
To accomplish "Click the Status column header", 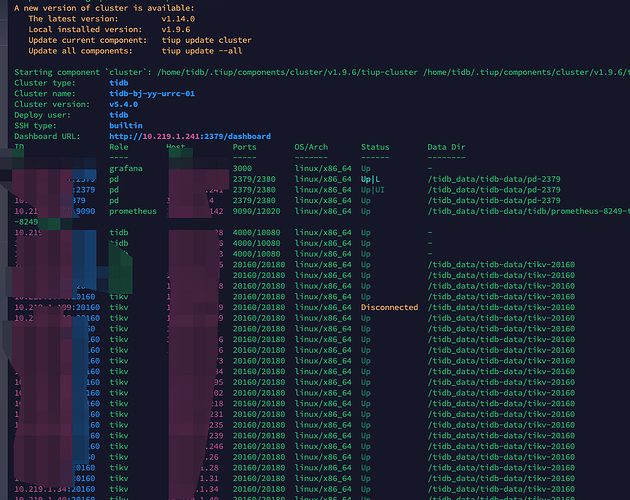I will pyautogui.click(x=375, y=147).
